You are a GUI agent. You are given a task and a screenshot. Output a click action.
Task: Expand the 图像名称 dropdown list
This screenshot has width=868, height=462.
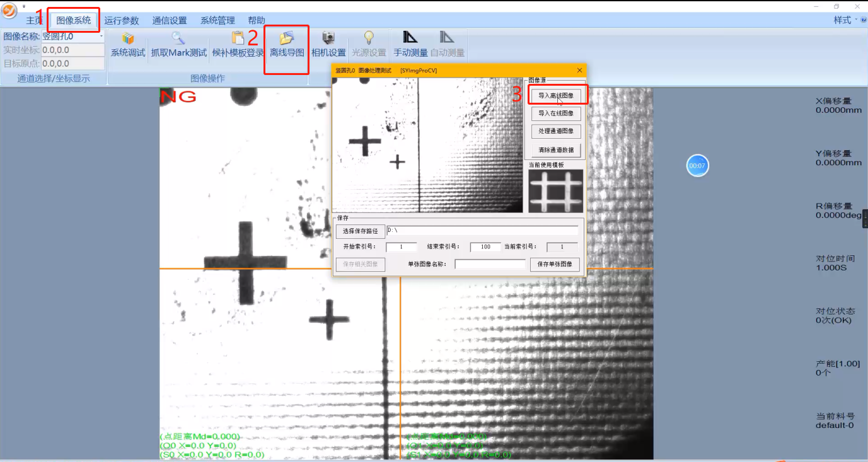[101, 37]
